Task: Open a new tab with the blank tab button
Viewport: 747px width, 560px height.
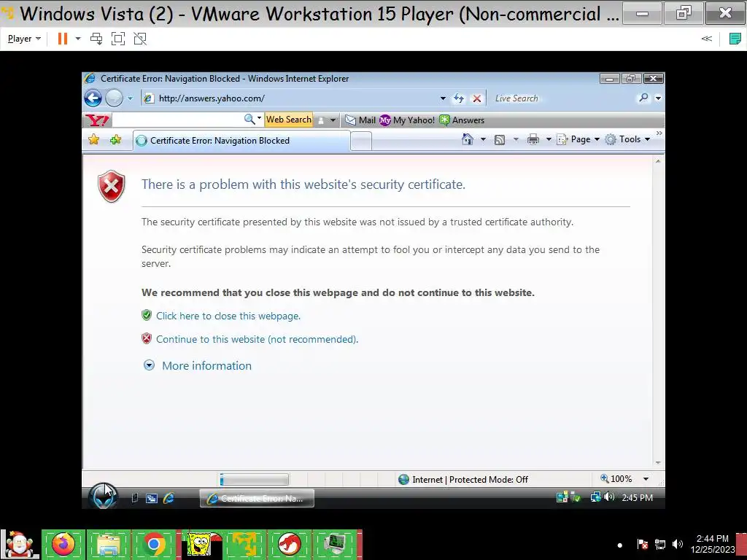Action: pyautogui.click(x=361, y=141)
